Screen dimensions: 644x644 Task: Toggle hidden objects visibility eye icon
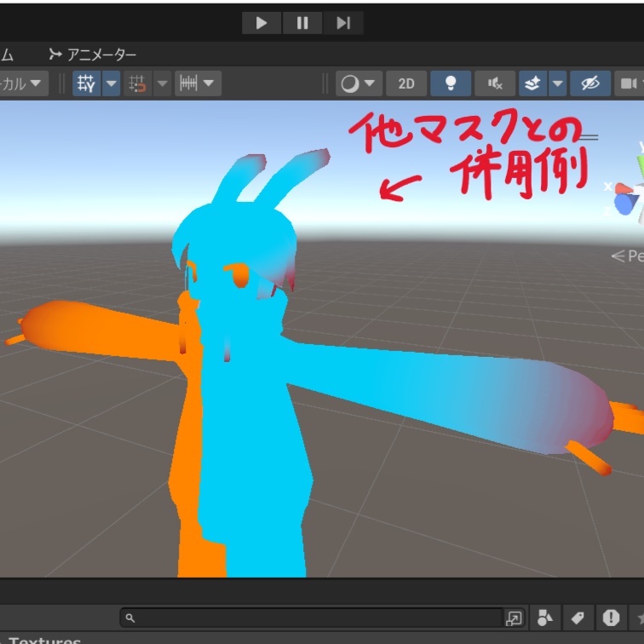(590, 83)
